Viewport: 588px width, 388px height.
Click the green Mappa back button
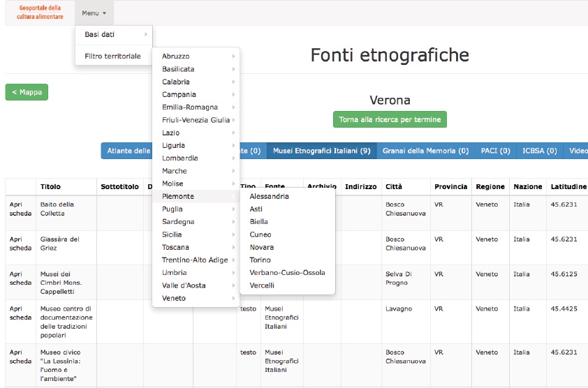27,92
